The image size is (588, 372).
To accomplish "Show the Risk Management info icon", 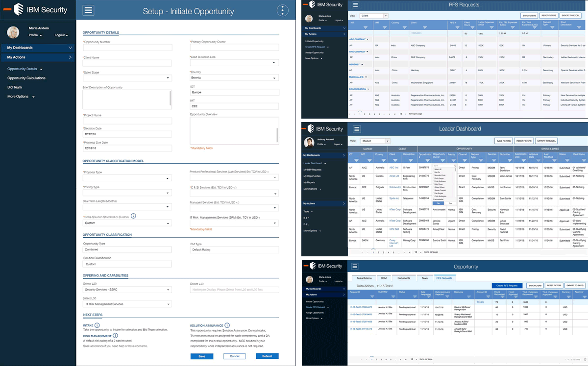I will tap(115, 336).
